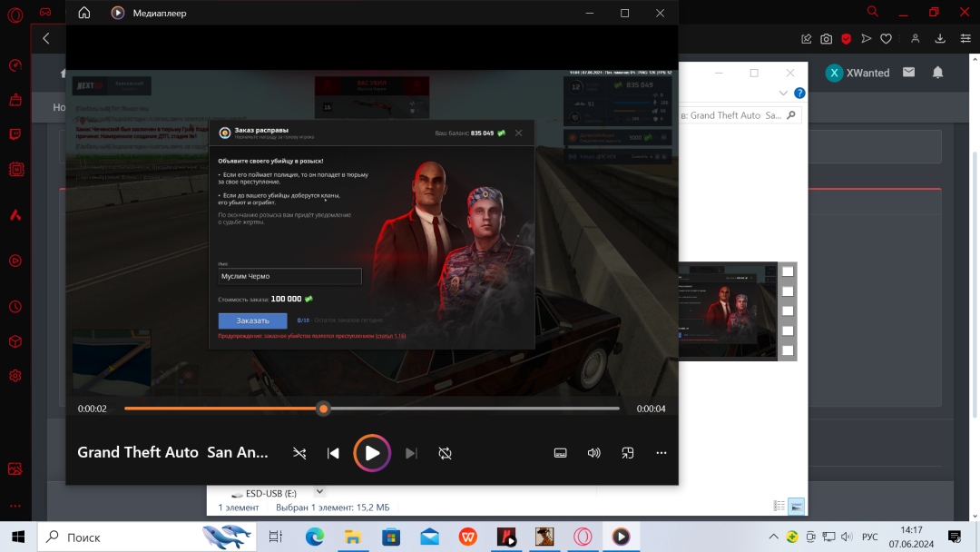The image size is (980, 552).
Task: Open Microsoft Store from the taskbar
Action: tap(391, 537)
